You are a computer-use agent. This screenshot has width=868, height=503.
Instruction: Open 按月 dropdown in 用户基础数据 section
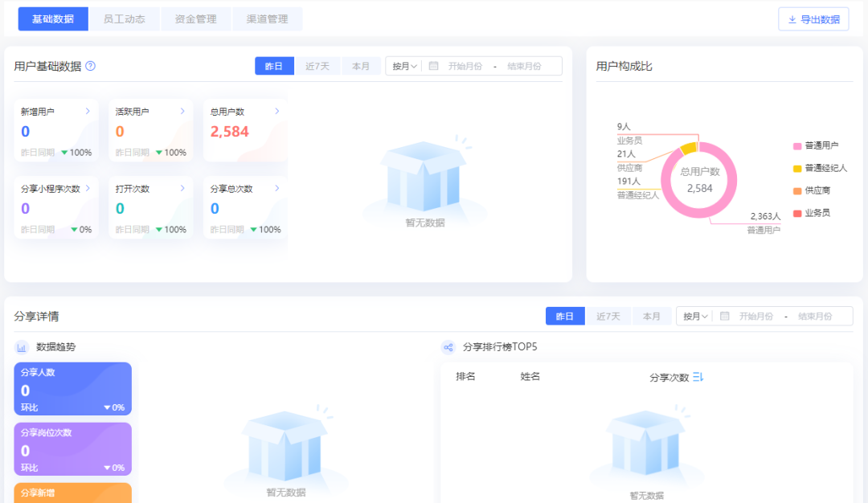[404, 66]
